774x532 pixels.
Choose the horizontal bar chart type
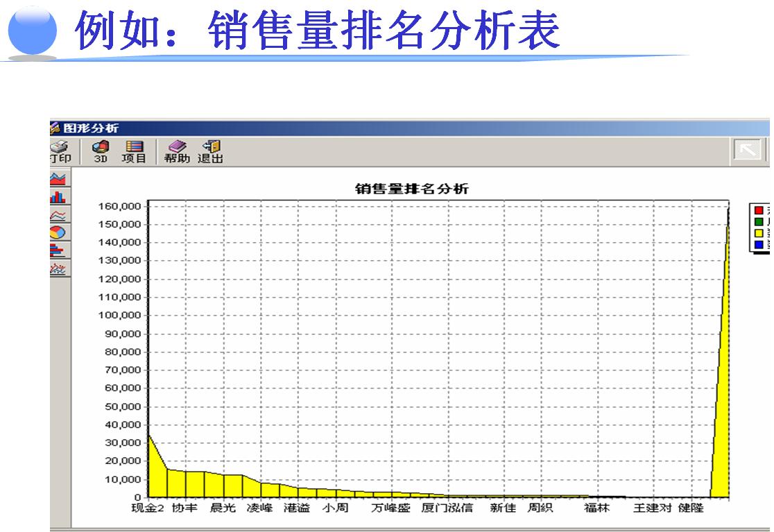click(x=58, y=250)
